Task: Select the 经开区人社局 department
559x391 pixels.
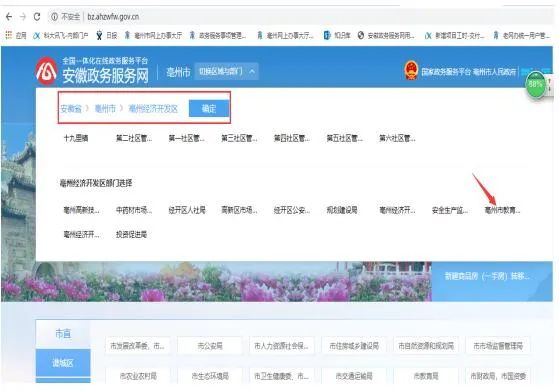Action: 187,210
